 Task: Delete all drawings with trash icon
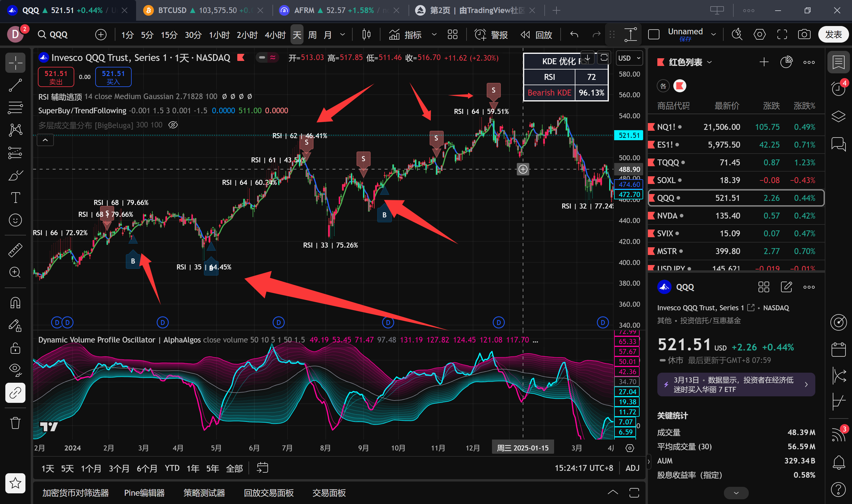15,423
